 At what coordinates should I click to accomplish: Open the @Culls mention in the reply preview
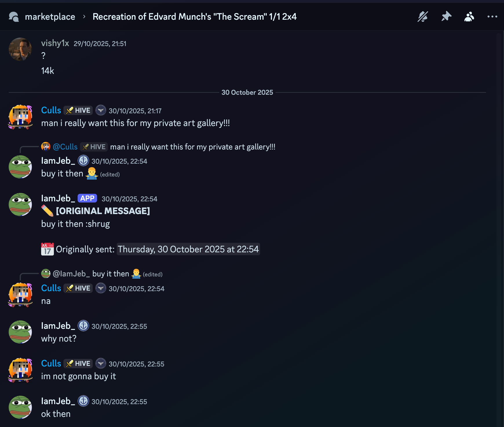(x=65, y=147)
